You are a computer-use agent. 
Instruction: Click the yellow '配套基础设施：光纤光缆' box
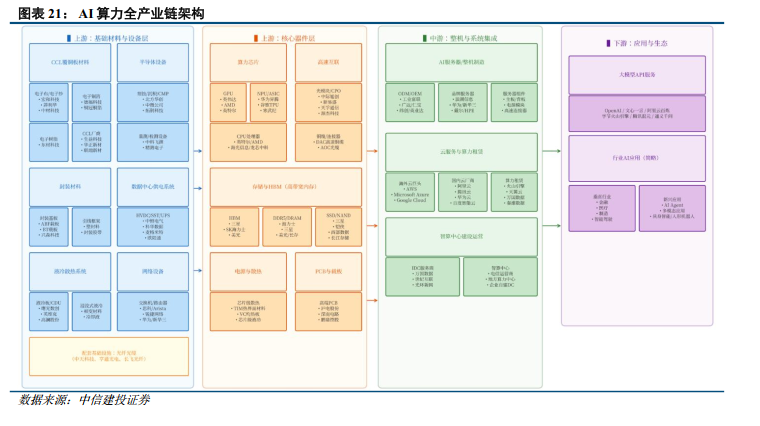109,356
